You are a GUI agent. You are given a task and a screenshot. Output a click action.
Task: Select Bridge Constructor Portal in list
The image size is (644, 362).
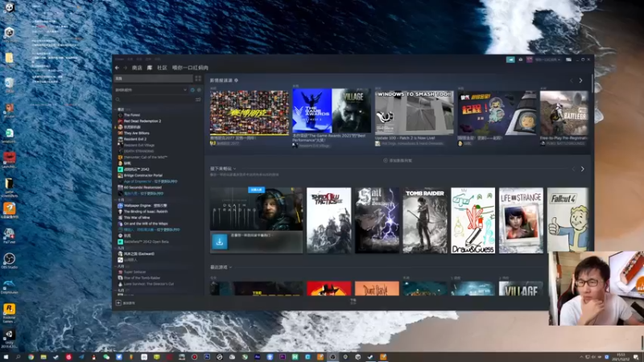[143, 175]
